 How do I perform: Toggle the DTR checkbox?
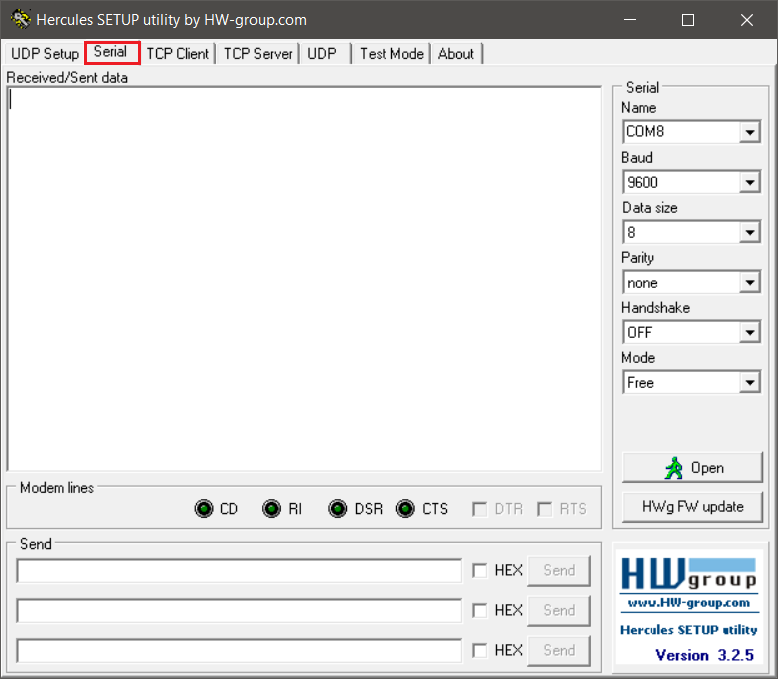pyautogui.click(x=480, y=509)
